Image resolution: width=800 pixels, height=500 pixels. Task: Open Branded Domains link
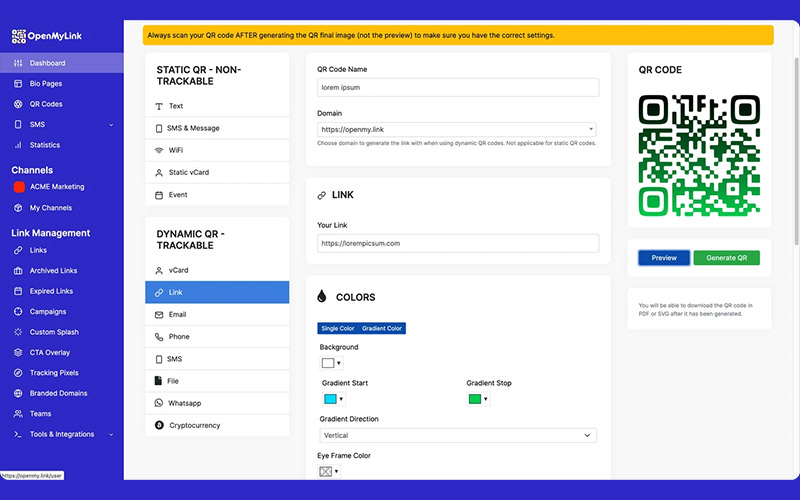click(x=61, y=393)
